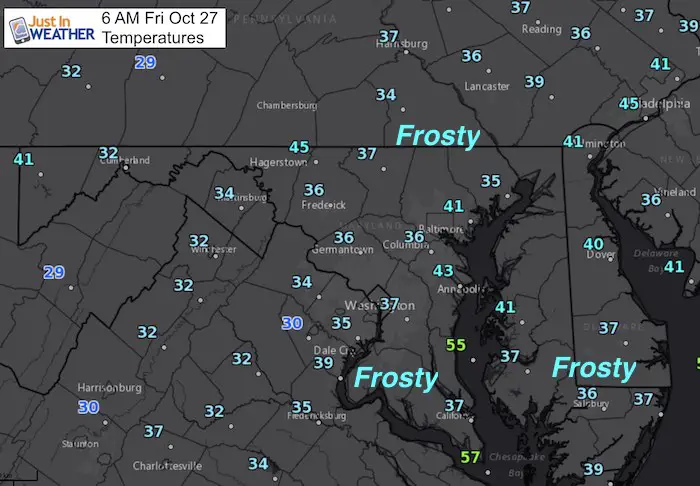This screenshot has height=486, width=700.
Task: Click the 57 green temperature near Chesapeake Bay
Action: [470, 457]
